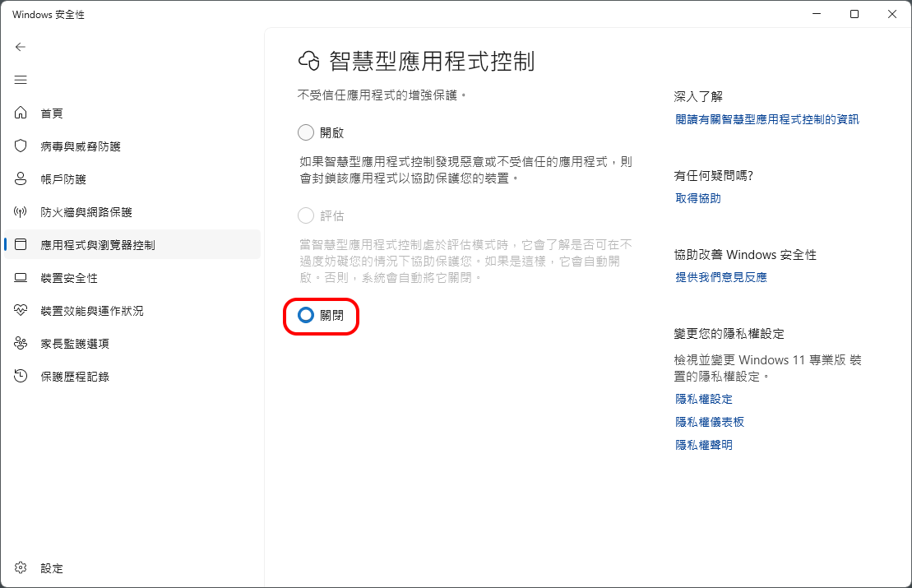Click the 有任何疑問嗎? heading text
The height and width of the screenshot is (588, 912).
pyautogui.click(x=714, y=176)
